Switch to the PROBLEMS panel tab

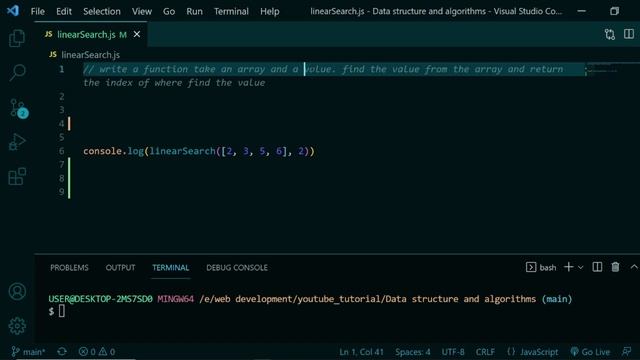(x=69, y=268)
